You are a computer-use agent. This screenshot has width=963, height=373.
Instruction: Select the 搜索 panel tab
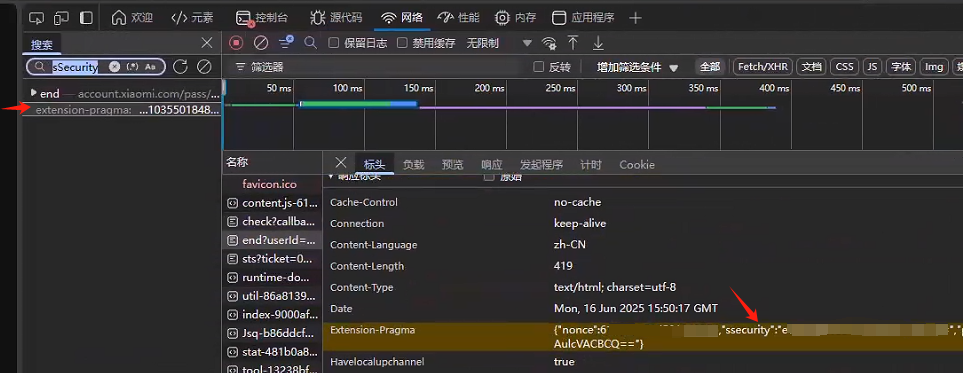(42, 45)
